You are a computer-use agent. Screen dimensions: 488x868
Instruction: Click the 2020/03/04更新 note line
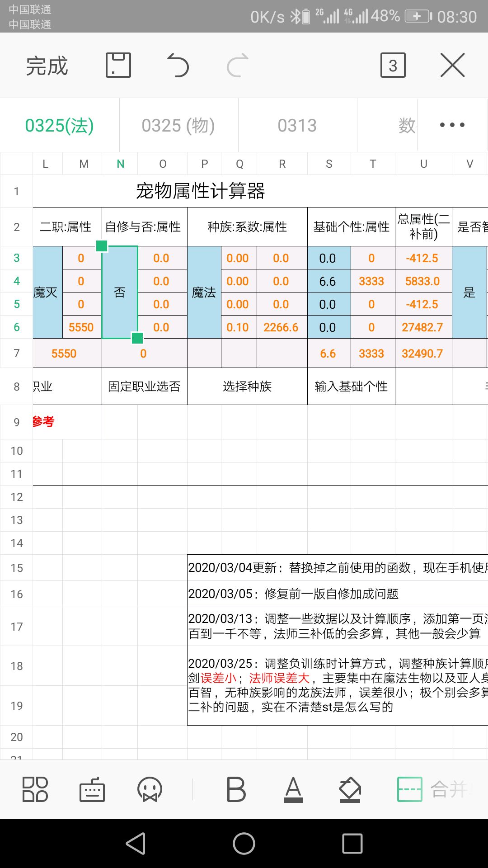tap(338, 568)
